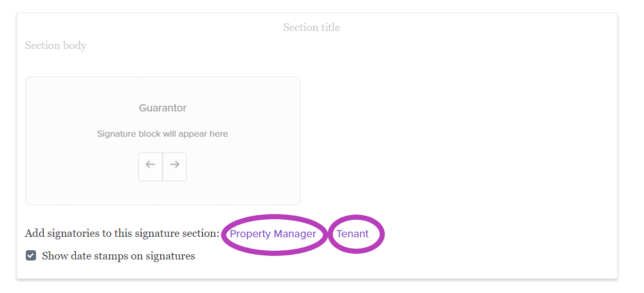This screenshot has height=293, width=644.
Task: Select the purple Property Manager link
Action: click(273, 234)
